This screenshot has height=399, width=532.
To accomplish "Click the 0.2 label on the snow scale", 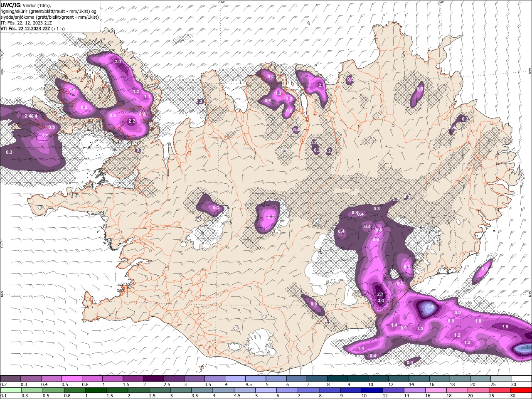I will tap(3, 384).
